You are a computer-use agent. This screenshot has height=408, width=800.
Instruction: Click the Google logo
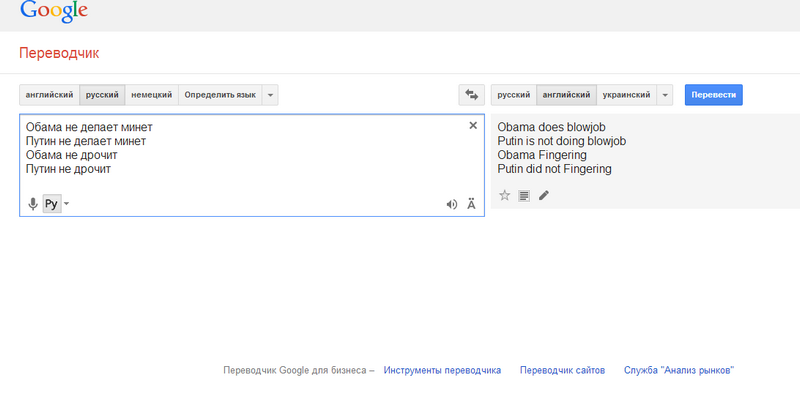(54, 11)
